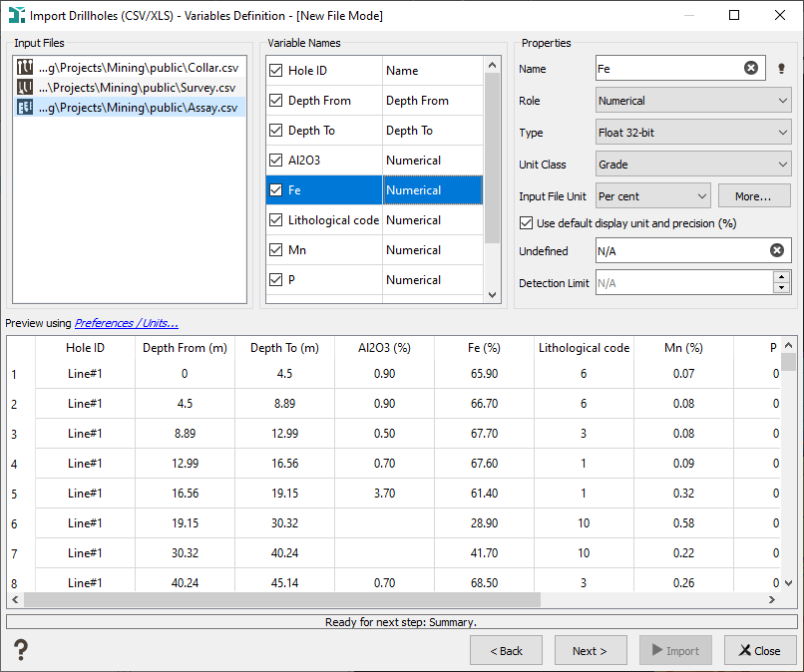Viewport: 804px width, 672px height.
Task: Open the Role dropdown
Action: 693,101
